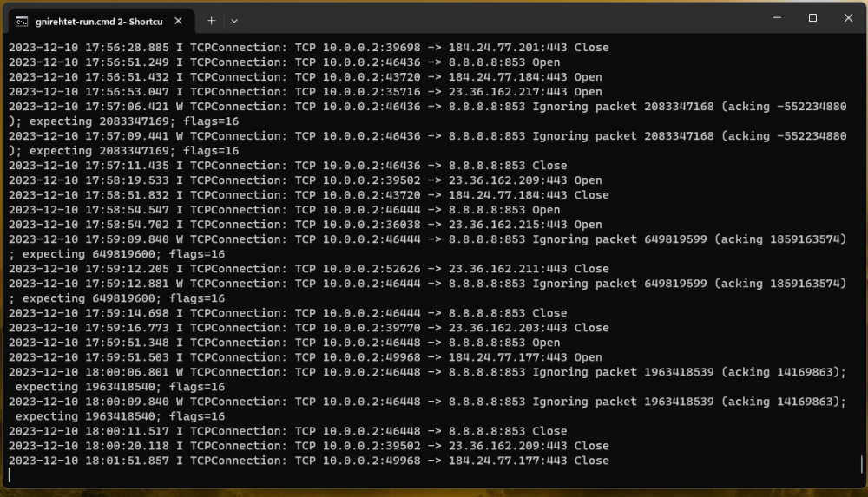
Task: Click the 17:56:28.885 log entry timestamp
Action: pyautogui.click(x=89, y=48)
